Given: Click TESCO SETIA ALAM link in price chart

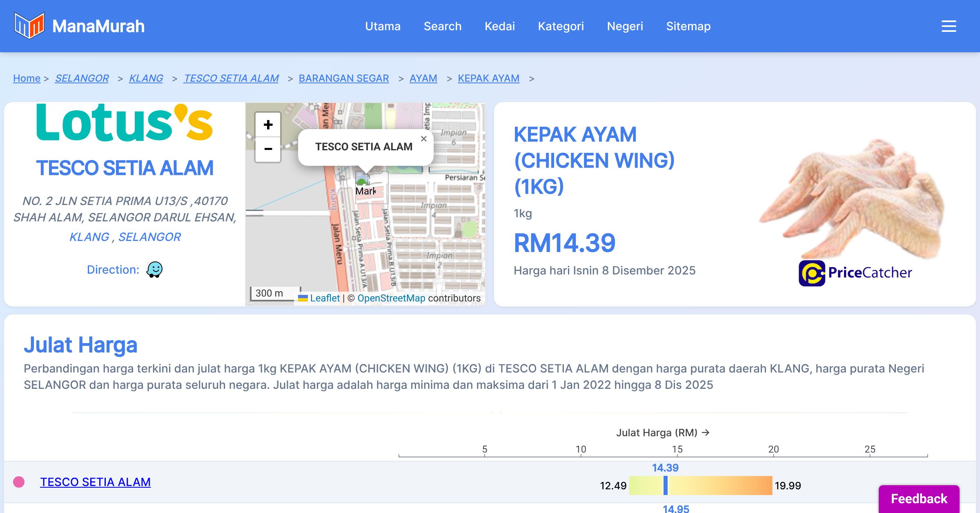Looking at the screenshot, I should click(95, 482).
